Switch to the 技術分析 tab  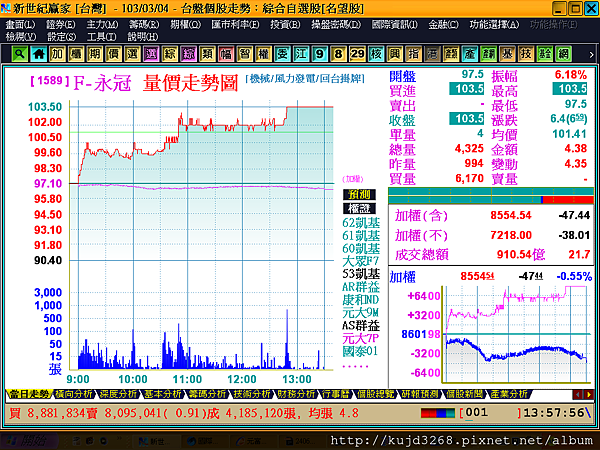click(x=252, y=394)
